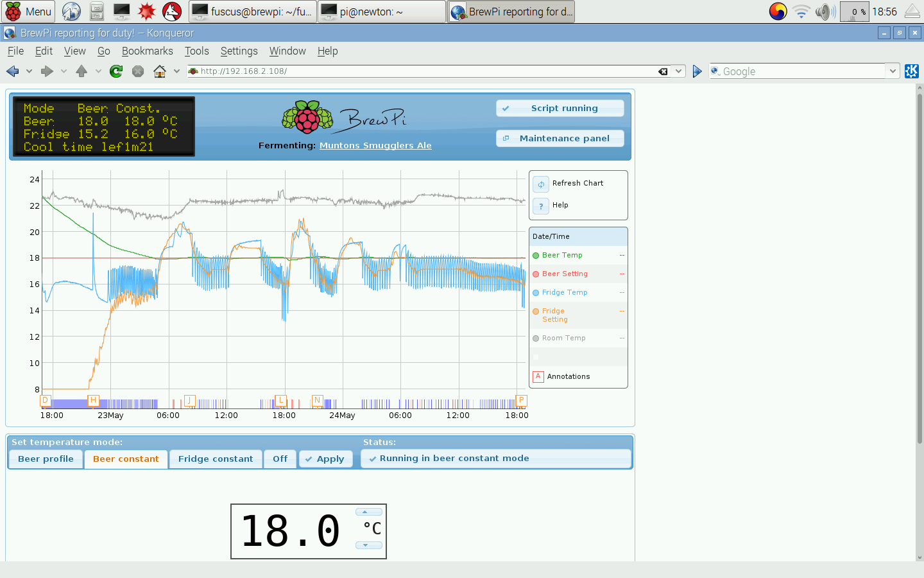Clear the location bar with clear icon
Viewport: 924px width, 578px height.
pos(663,71)
